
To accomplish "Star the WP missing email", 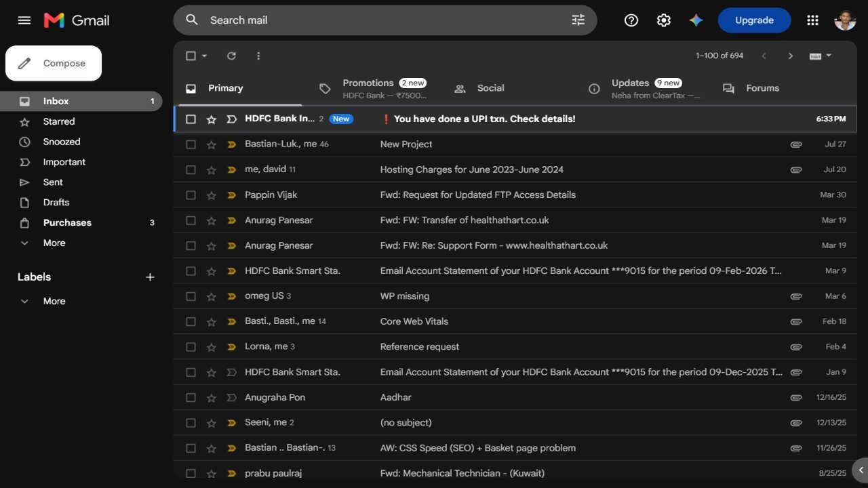I will point(211,296).
